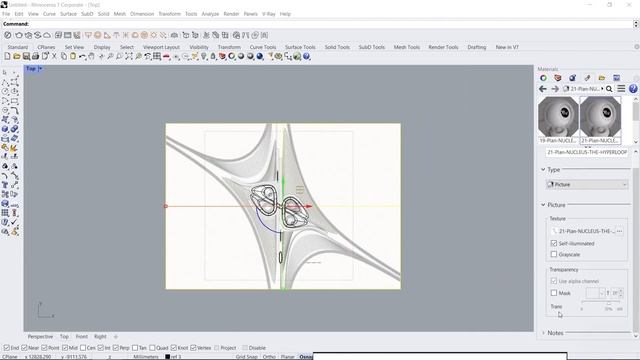Viewport: 640px width, 360px height.
Task: Select the Pan hand tool
Action: point(91,56)
